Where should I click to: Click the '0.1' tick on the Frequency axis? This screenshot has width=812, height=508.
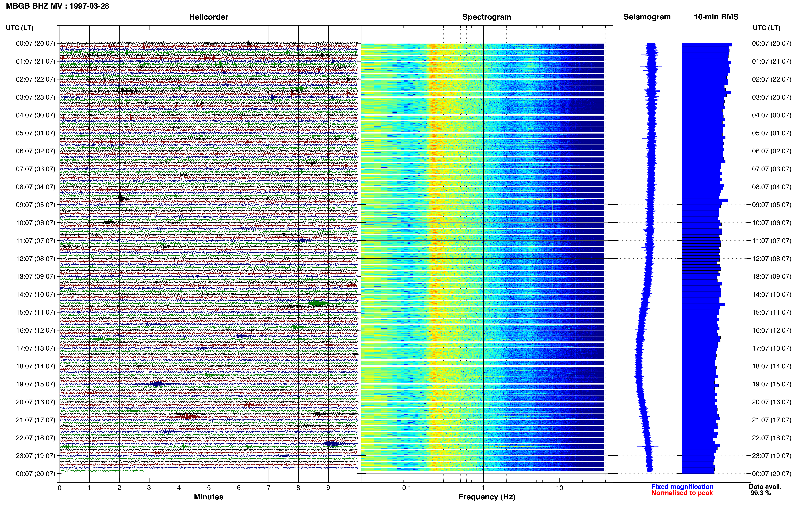pos(407,488)
